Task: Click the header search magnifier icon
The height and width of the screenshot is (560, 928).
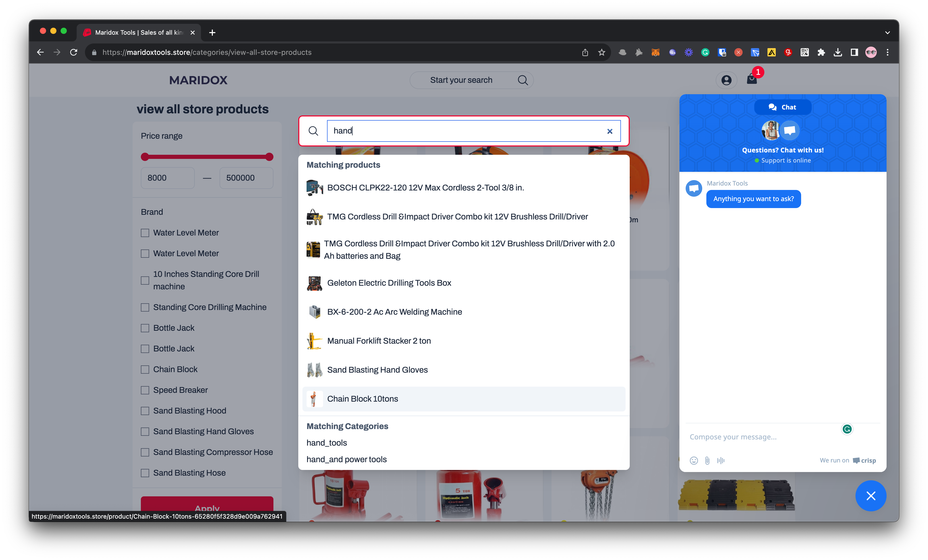Action: [522, 80]
